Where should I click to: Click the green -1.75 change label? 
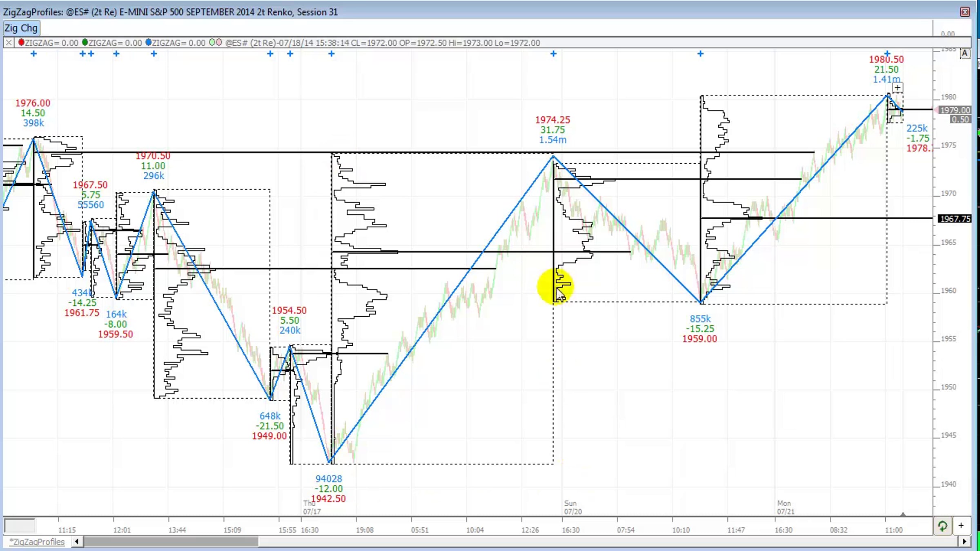click(918, 138)
